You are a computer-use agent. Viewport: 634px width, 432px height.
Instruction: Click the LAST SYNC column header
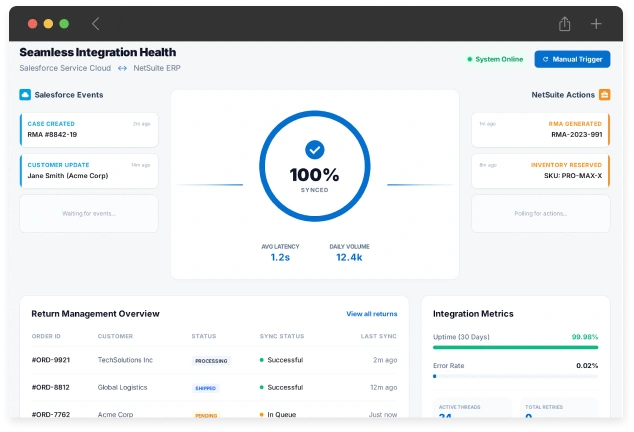[379, 336]
